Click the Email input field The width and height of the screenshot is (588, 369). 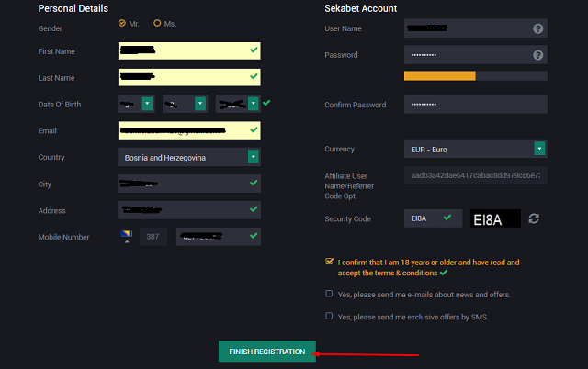pos(189,130)
